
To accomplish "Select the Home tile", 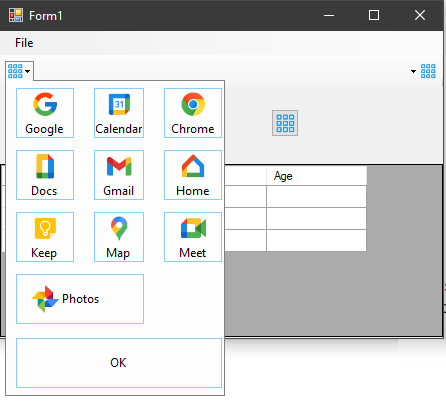I will click(193, 175).
